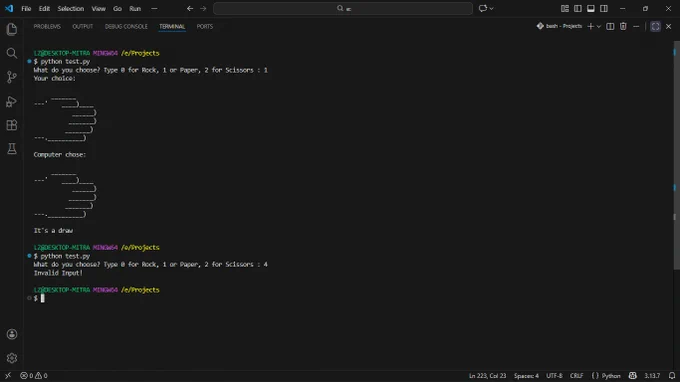Open the Extensions view

(12, 125)
